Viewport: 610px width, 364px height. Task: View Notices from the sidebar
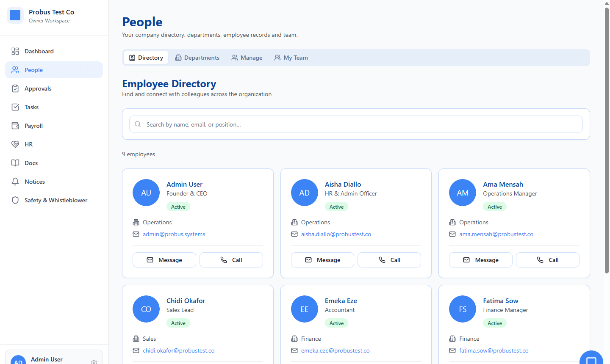[x=54, y=182]
